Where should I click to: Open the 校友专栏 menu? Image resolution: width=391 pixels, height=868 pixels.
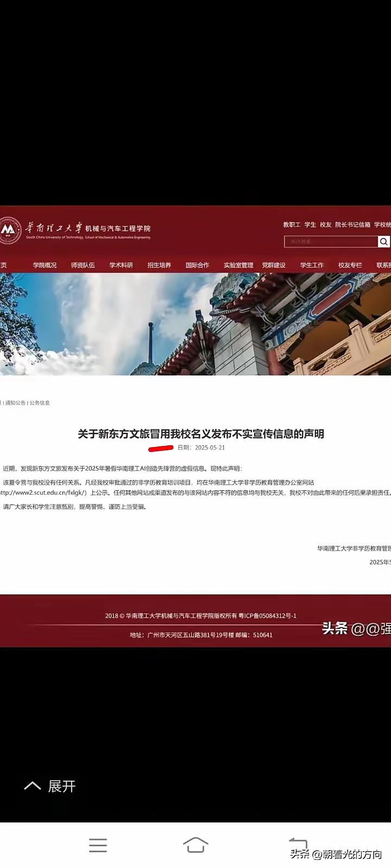coord(350,265)
